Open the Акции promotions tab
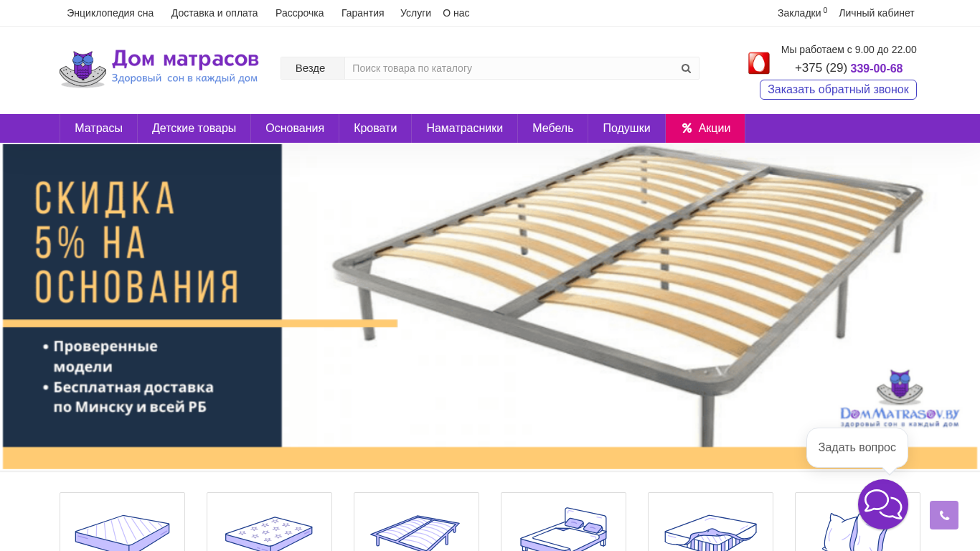Viewport: 980px width, 551px height. coord(705,128)
